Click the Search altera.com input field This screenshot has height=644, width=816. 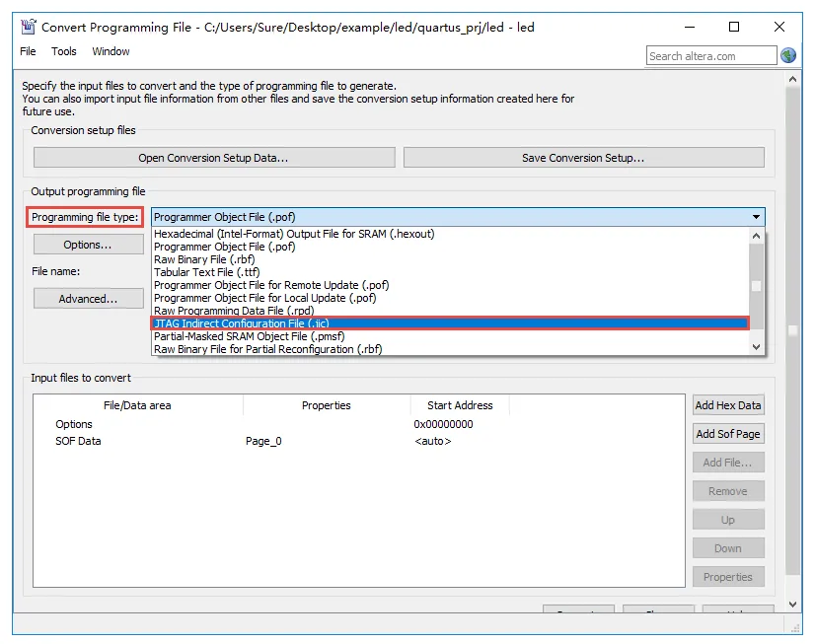[710, 55]
